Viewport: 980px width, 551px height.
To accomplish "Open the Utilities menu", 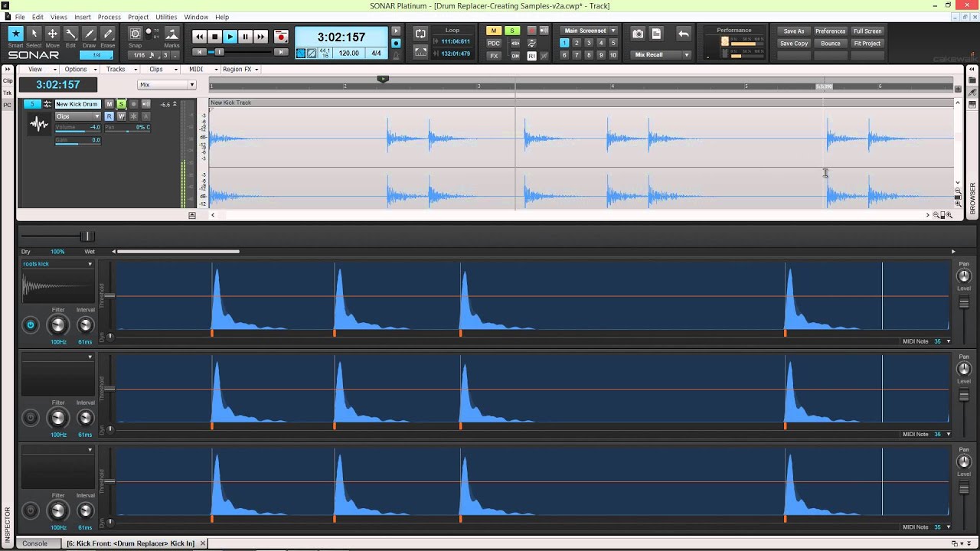I will [x=166, y=17].
